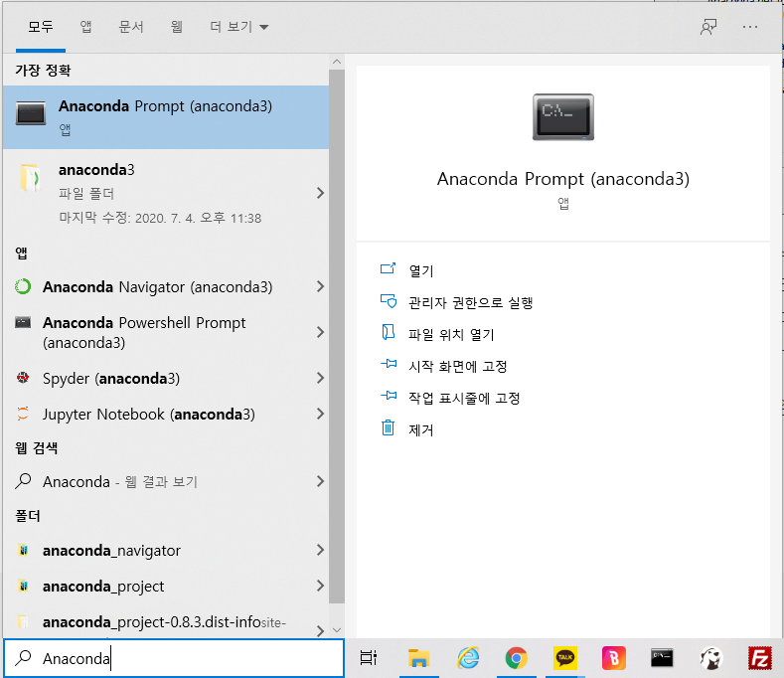Click the anaconda3 folder icon

tap(30, 177)
